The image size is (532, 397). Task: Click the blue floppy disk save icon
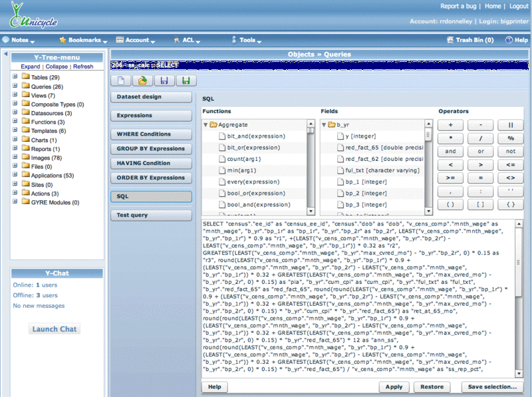click(x=164, y=80)
